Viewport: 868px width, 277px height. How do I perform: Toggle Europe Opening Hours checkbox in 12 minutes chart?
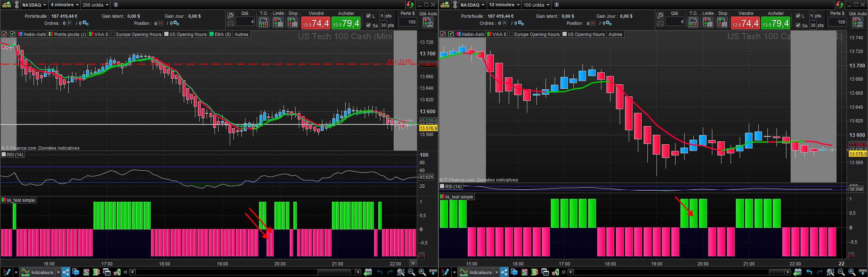(x=511, y=34)
